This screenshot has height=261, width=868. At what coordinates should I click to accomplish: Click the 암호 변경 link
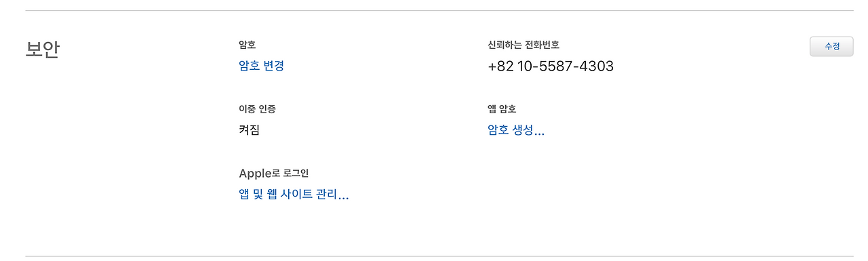[x=261, y=66]
